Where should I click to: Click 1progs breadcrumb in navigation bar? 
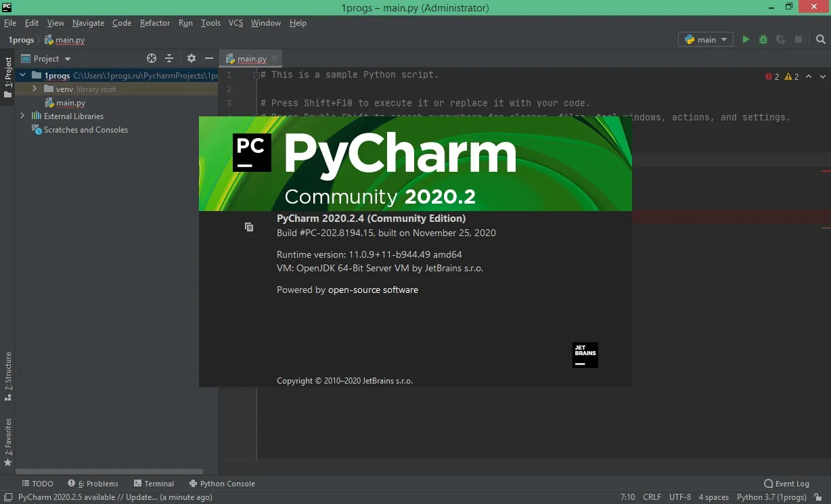pyautogui.click(x=20, y=40)
